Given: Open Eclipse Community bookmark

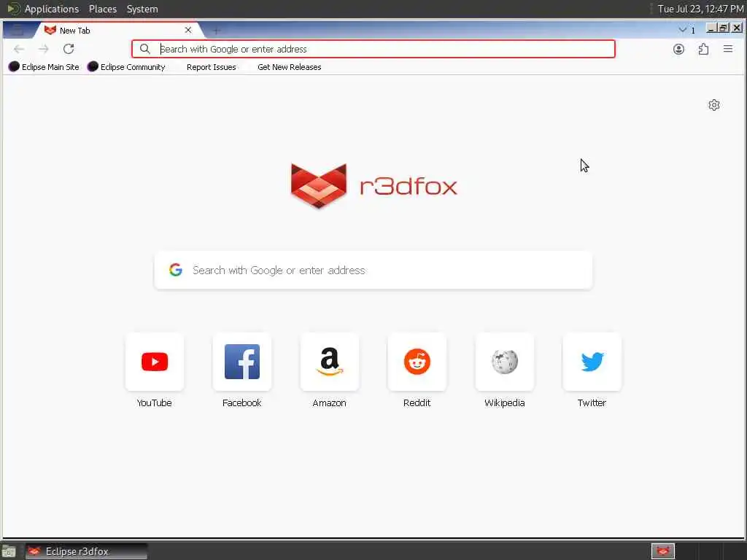Looking at the screenshot, I should point(126,67).
